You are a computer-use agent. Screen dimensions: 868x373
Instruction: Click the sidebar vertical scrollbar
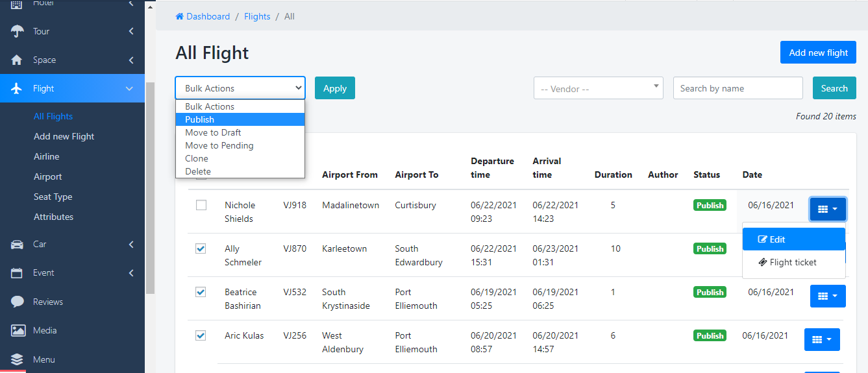coord(150,188)
